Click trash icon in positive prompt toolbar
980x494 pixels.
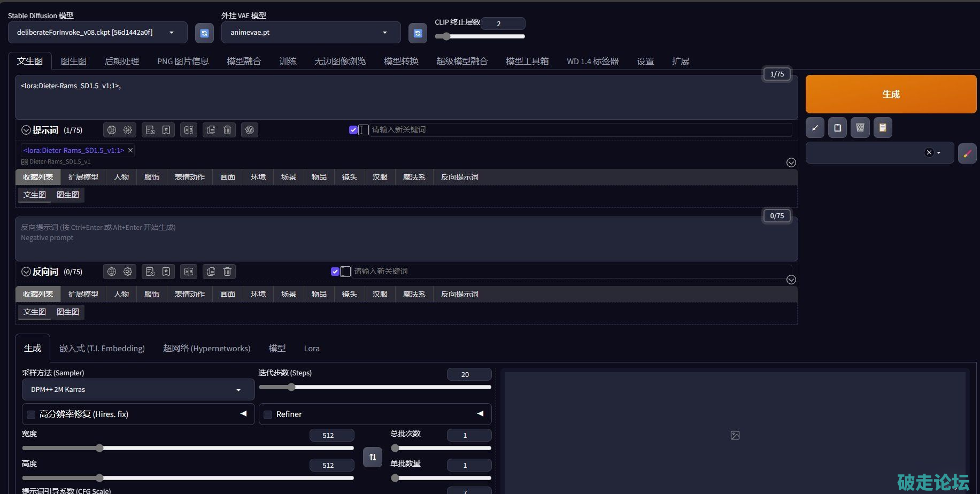point(227,130)
